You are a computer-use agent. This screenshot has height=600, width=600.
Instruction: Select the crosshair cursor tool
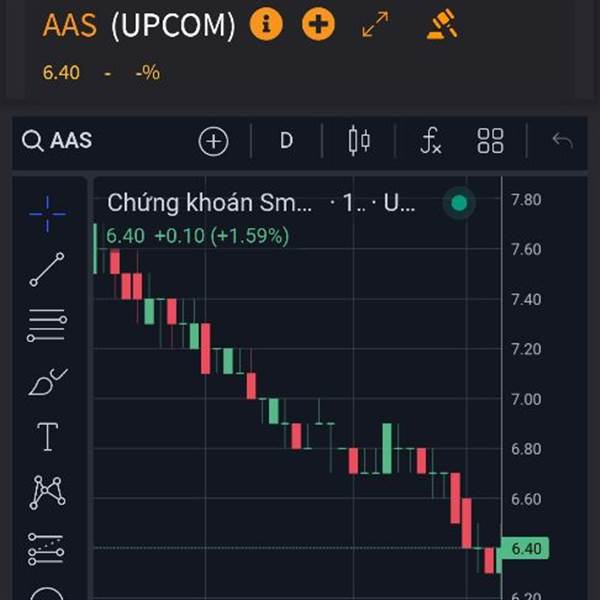point(47,214)
